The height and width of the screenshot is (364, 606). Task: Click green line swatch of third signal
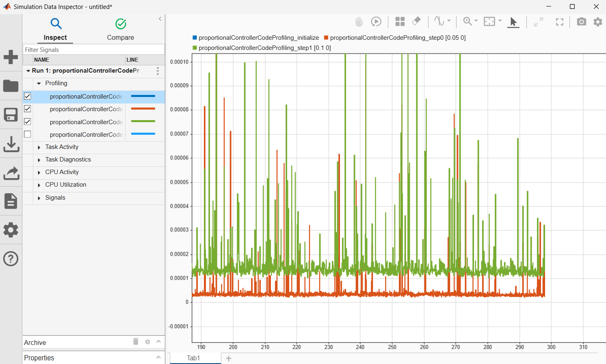pyautogui.click(x=143, y=121)
